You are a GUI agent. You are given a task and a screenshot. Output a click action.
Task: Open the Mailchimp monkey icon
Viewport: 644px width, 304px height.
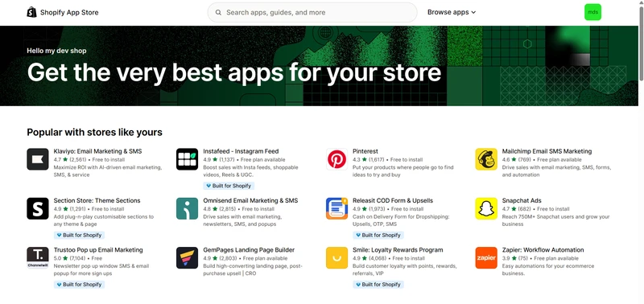point(486,159)
